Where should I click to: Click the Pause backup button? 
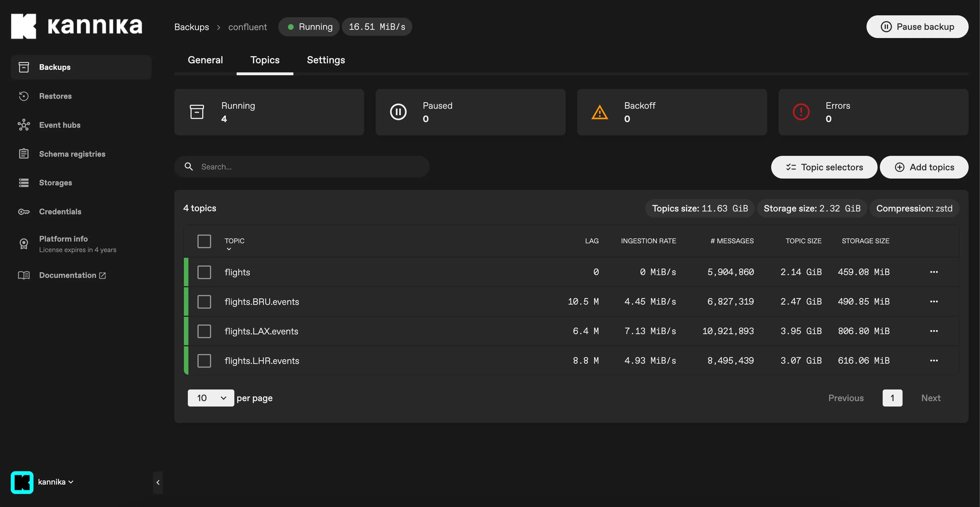click(x=917, y=27)
